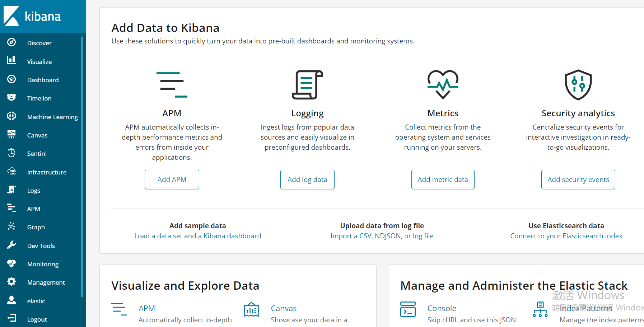This screenshot has height=327, width=644.
Task: Click the APM icon under Visualize and Explore Data
Action: coord(119,309)
